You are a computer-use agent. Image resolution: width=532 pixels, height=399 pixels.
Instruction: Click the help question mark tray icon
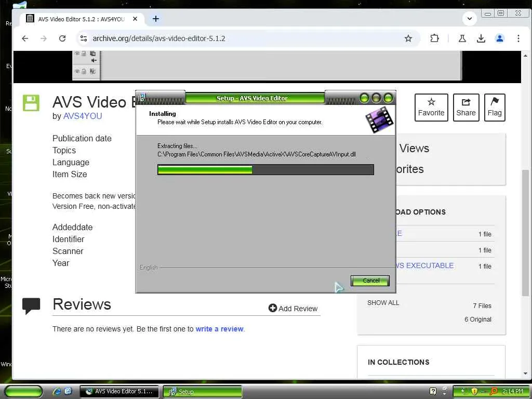[x=433, y=391]
